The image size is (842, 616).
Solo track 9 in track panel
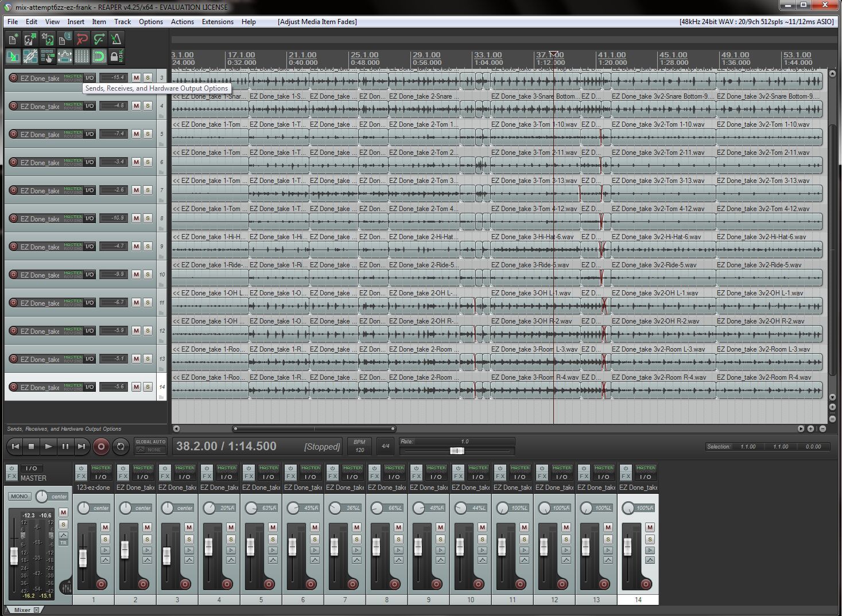[148, 246]
